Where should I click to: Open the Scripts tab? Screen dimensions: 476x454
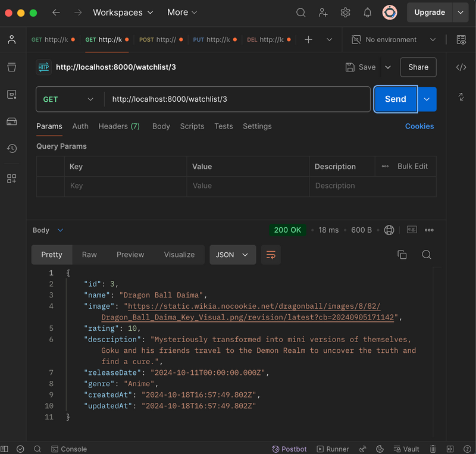point(192,126)
